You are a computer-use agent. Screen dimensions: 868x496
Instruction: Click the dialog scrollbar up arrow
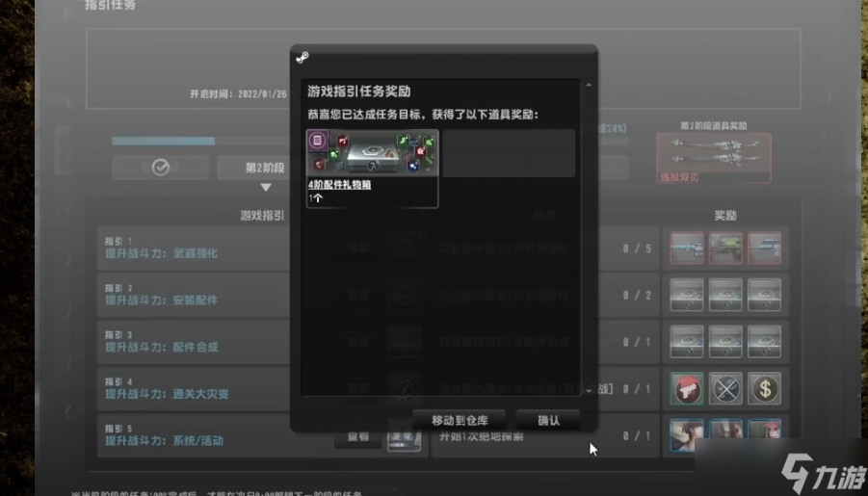tap(588, 86)
